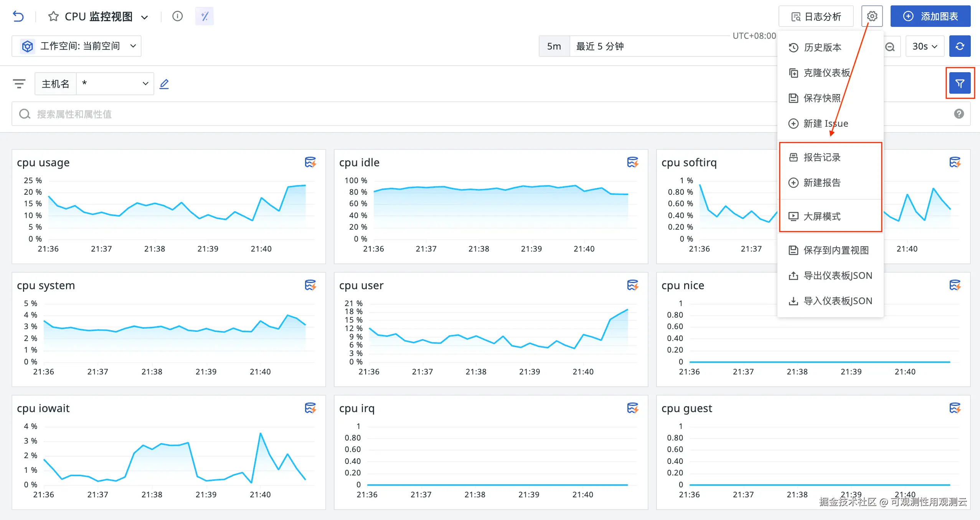This screenshot has height=520, width=980.
Task: Choose 导出仪表板JSON menu item
Action: pos(837,276)
